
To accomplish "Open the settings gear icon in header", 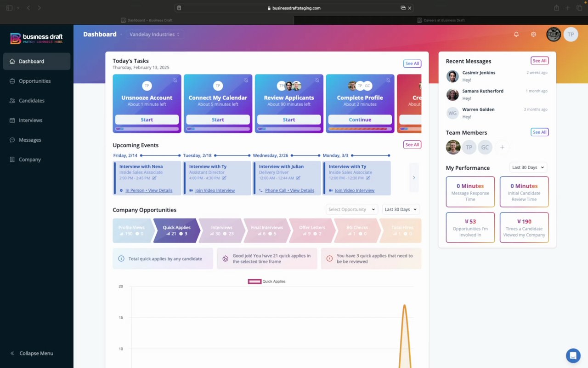I will coord(533,34).
